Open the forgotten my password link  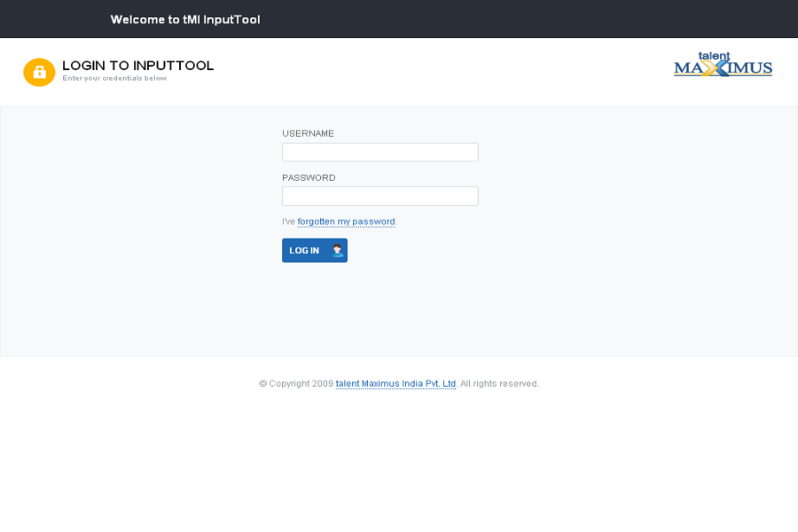(346, 222)
